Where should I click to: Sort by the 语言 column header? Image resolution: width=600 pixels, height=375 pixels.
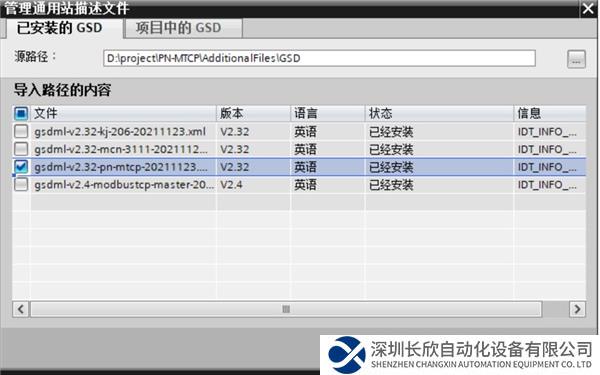click(328, 113)
